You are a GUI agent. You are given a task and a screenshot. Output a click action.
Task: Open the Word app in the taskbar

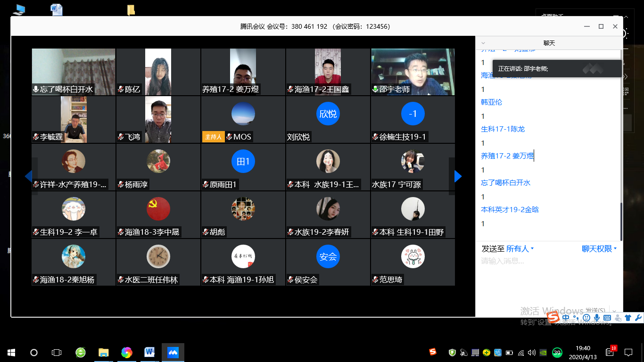click(150, 352)
